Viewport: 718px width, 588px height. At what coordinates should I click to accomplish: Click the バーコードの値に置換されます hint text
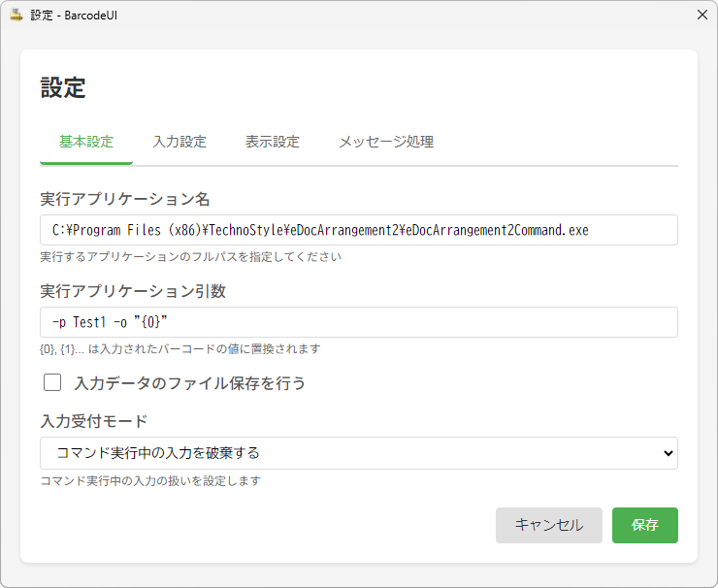179,348
